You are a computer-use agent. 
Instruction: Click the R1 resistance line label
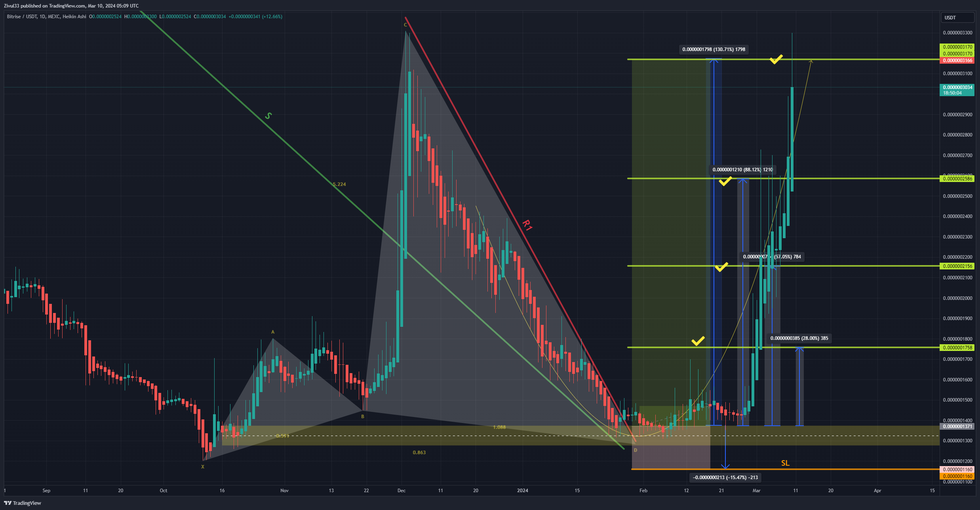tap(527, 225)
